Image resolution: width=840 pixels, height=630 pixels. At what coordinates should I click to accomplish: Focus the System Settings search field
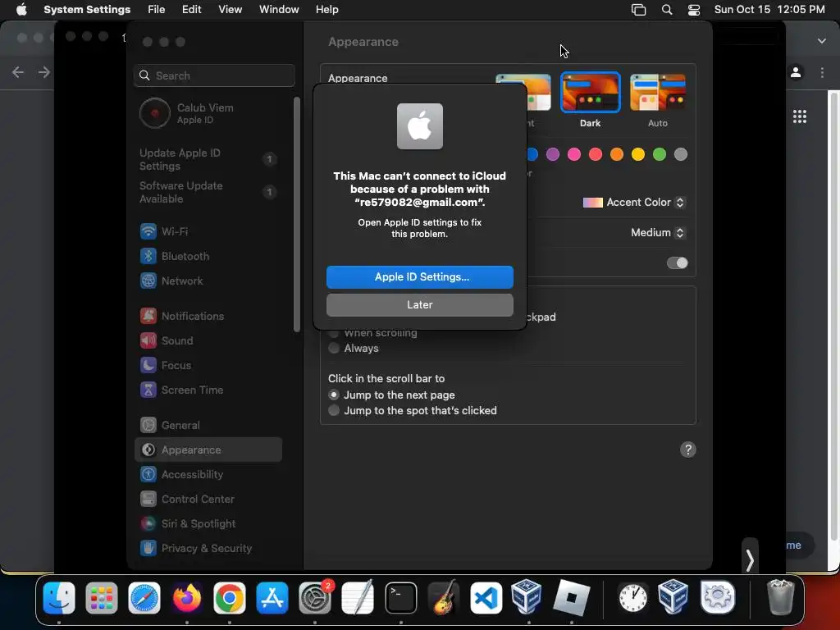tap(214, 75)
